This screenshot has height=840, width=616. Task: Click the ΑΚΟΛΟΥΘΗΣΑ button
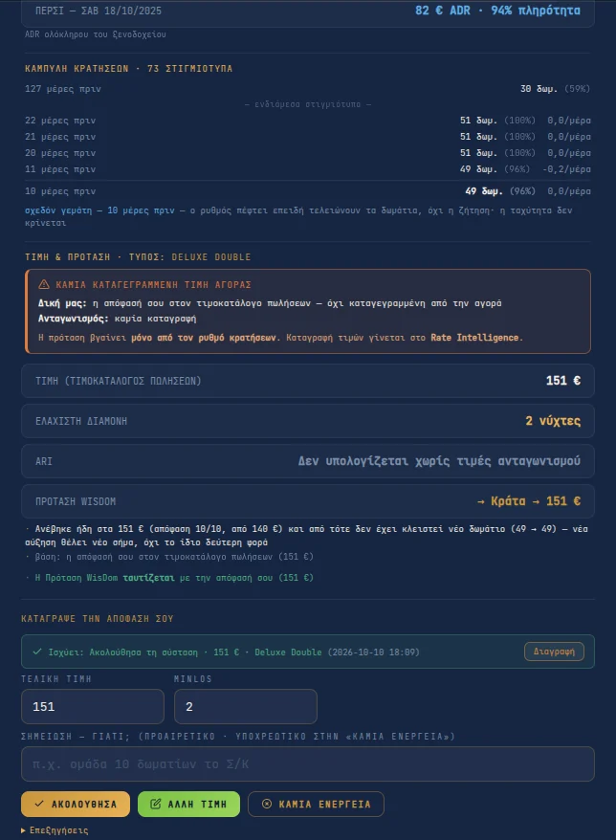point(76,804)
